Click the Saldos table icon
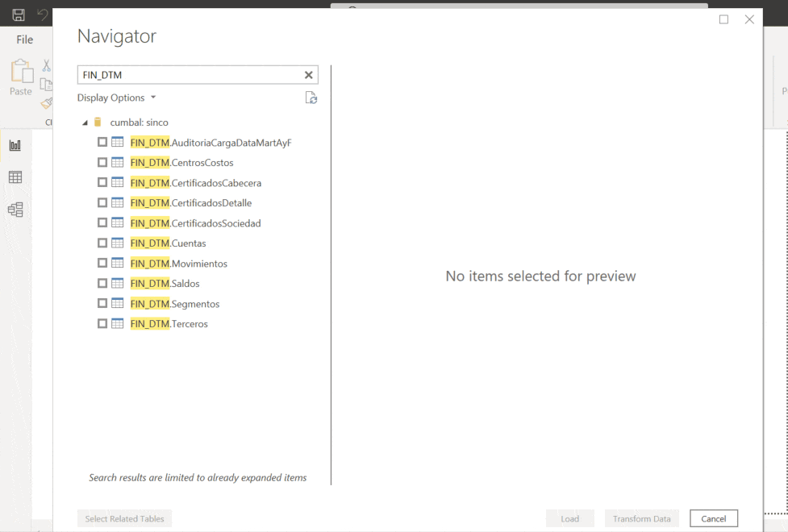The width and height of the screenshot is (788, 532). 118,284
